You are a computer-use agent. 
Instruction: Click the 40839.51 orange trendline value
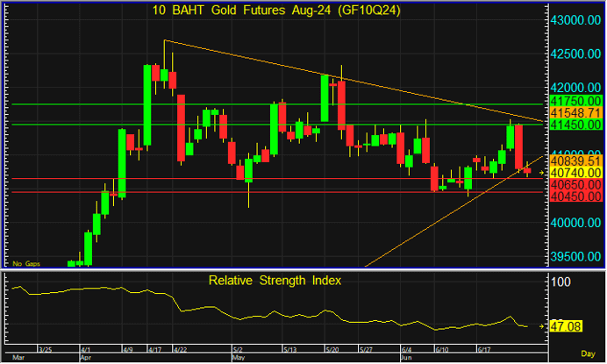click(576, 161)
